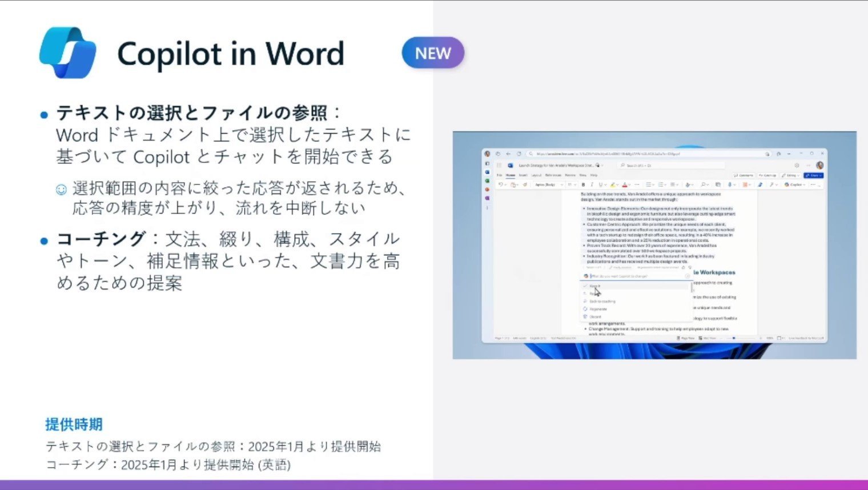Image resolution: width=868 pixels, height=490 pixels.
Task: Click the user profile picture in Word header
Action: (x=819, y=165)
